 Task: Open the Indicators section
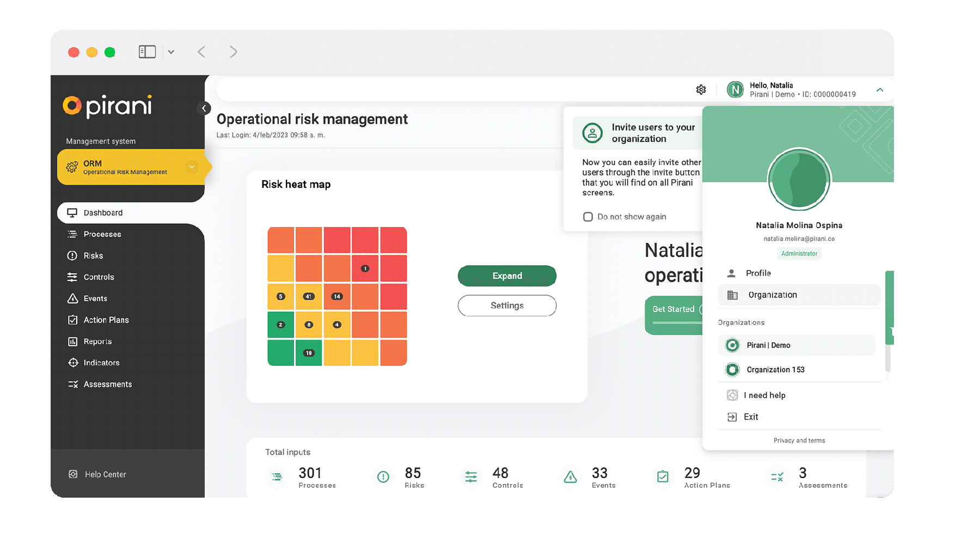tap(101, 362)
